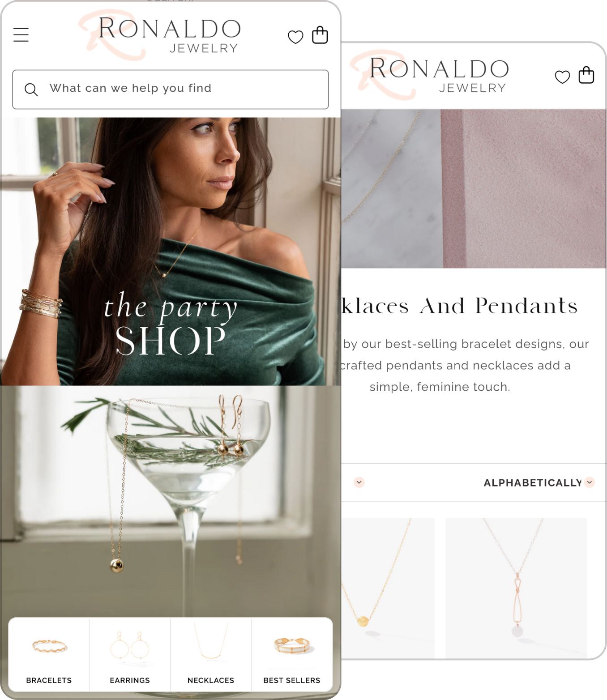This screenshot has height=700, width=607.
Task: Click the wishlist heart icon on the left phone
Action: (295, 37)
